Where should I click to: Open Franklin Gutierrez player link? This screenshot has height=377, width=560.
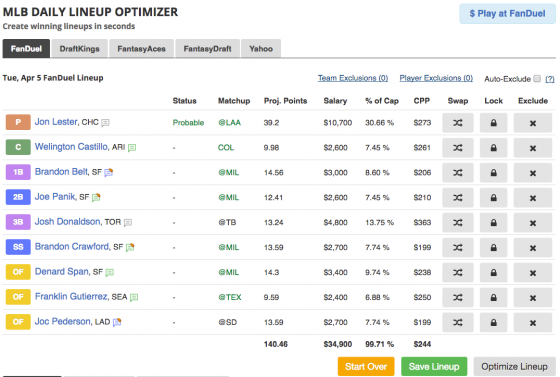71,297
